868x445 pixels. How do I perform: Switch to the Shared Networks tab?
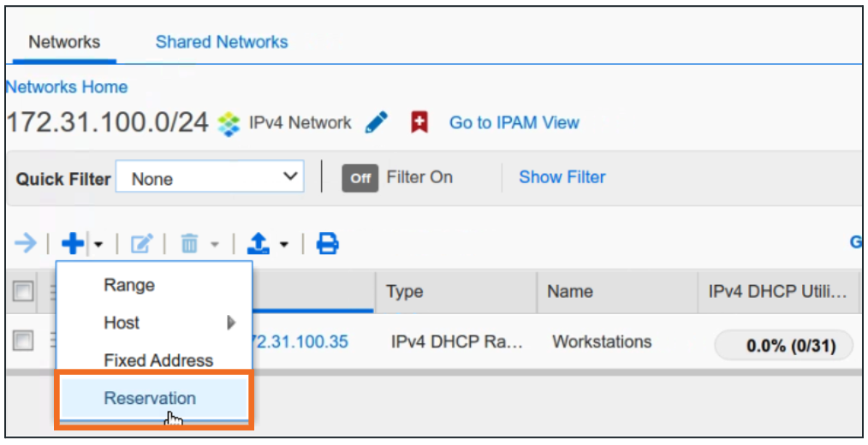click(222, 42)
